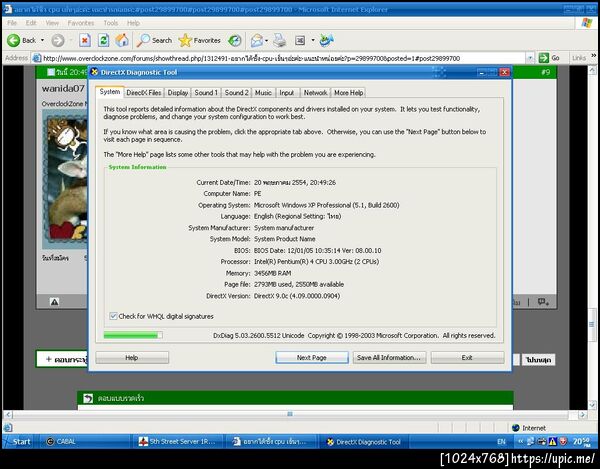Viewport: 600px width, 469px height.
Task: Open Favorites star in IE toolbar
Action: [199, 40]
